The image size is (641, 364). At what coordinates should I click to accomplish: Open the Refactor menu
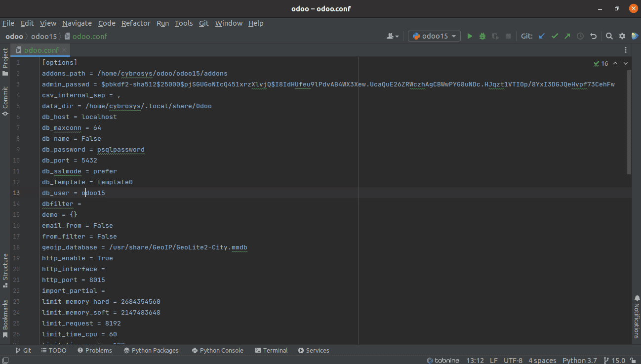[136, 23]
